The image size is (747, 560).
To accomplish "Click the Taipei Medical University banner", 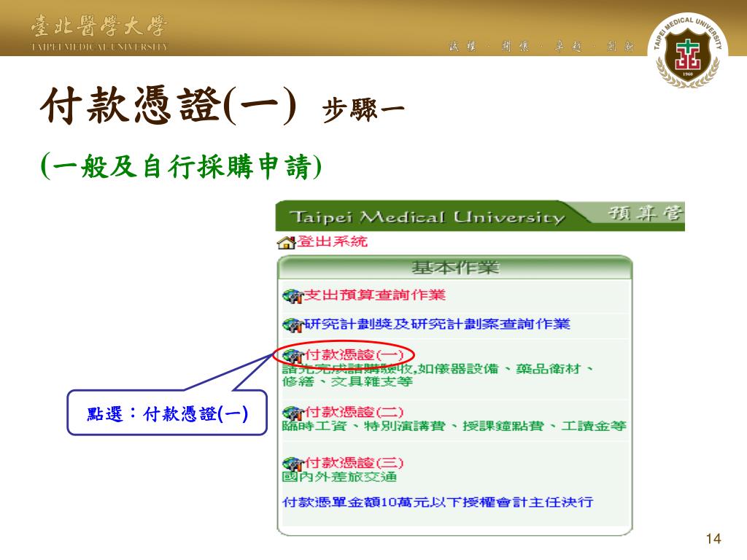I will coord(427,217).
